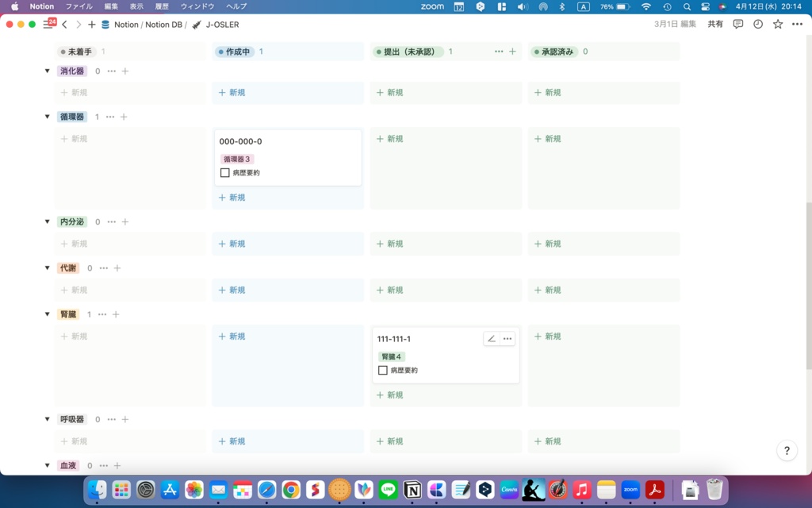
Task: Open 代謝 group options dots
Action: (104, 268)
